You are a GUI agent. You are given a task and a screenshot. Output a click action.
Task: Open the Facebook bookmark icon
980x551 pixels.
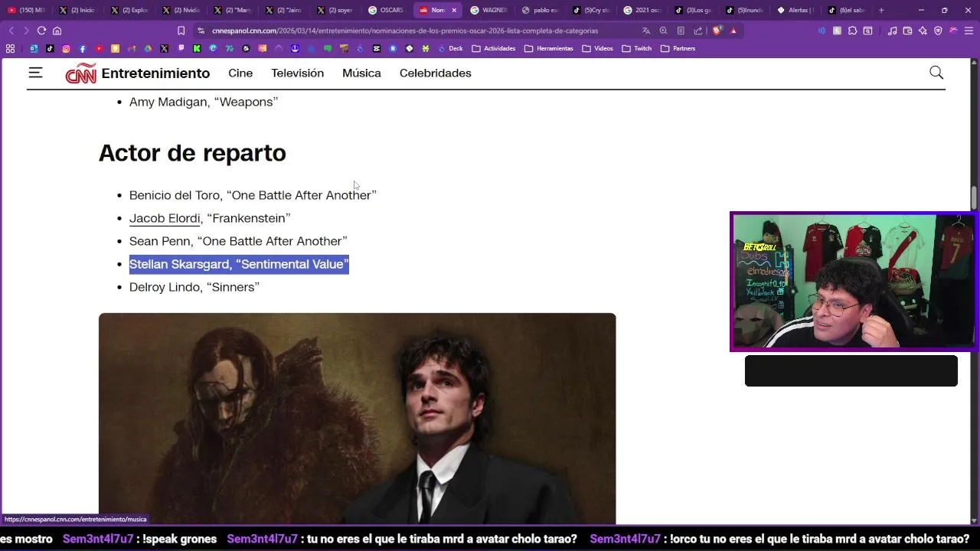pyautogui.click(x=83, y=48)
